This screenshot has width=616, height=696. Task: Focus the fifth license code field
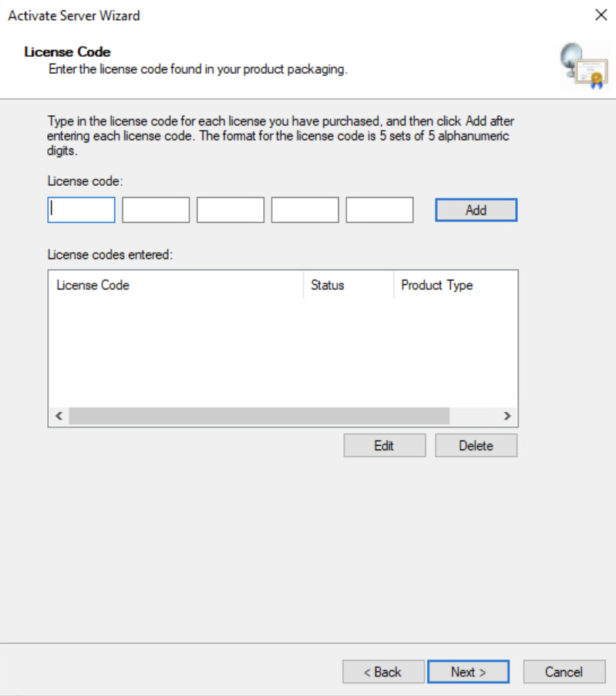click(x=380, y=210)
